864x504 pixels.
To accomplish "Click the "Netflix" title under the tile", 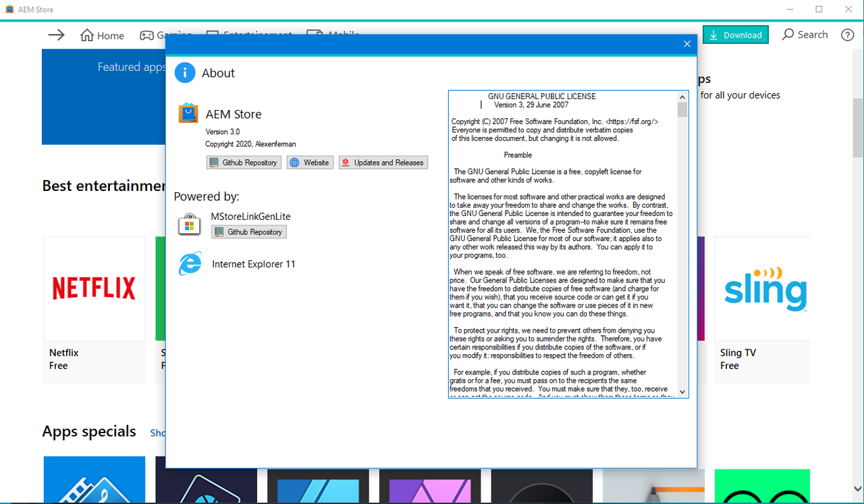I will tap(64, 352).
